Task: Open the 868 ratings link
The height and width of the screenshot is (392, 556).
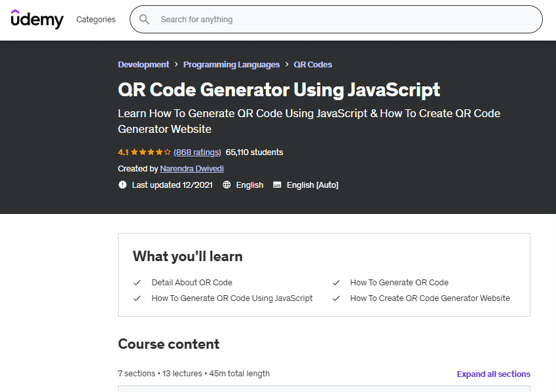Action: [197, 152]
